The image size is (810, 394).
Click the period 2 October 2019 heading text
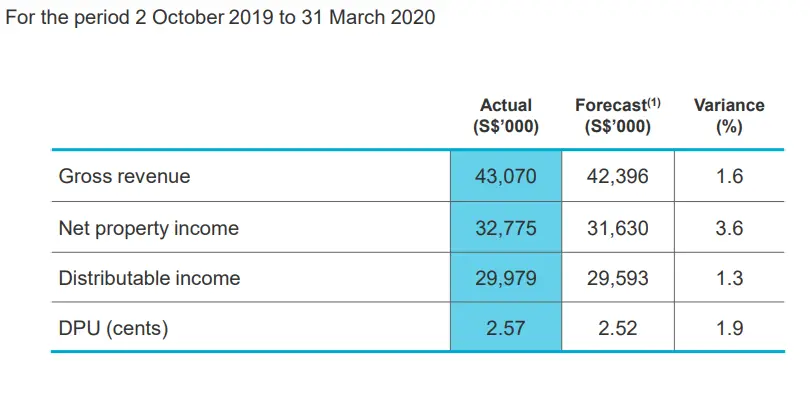click(x=221, y=18)
